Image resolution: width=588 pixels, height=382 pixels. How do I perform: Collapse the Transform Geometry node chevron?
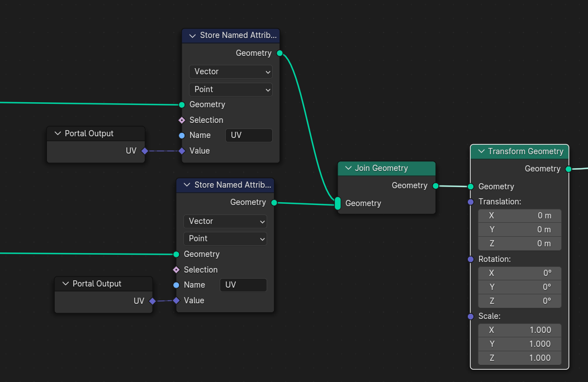click(x=481, y=151)
